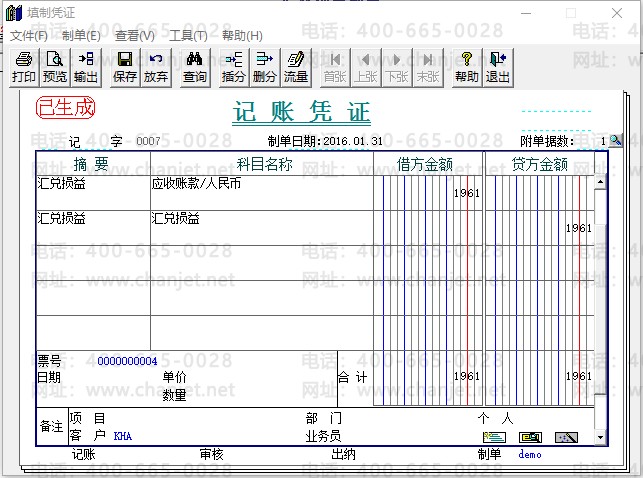Open 预览 (Preview) from the toolbar
643x478 pixels.
(x=55, y=67)
